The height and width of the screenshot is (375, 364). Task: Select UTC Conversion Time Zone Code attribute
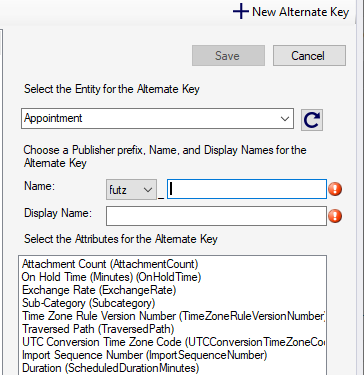pos(173,342)
